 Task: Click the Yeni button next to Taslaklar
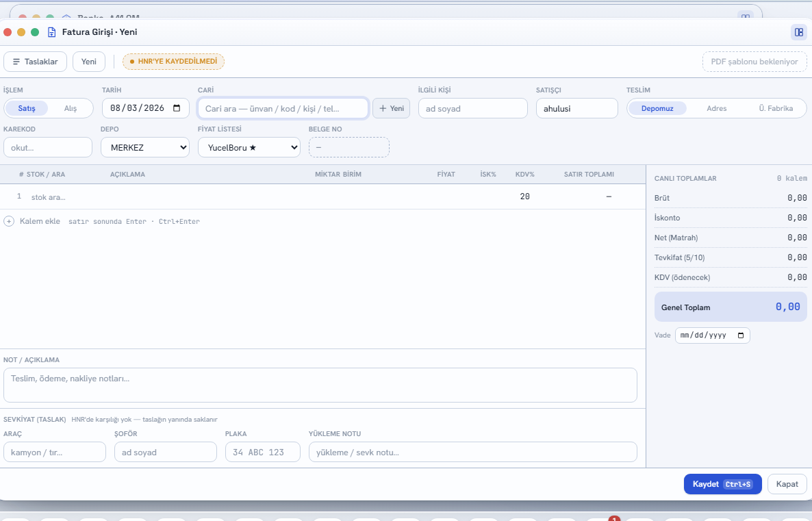(88, 62)
